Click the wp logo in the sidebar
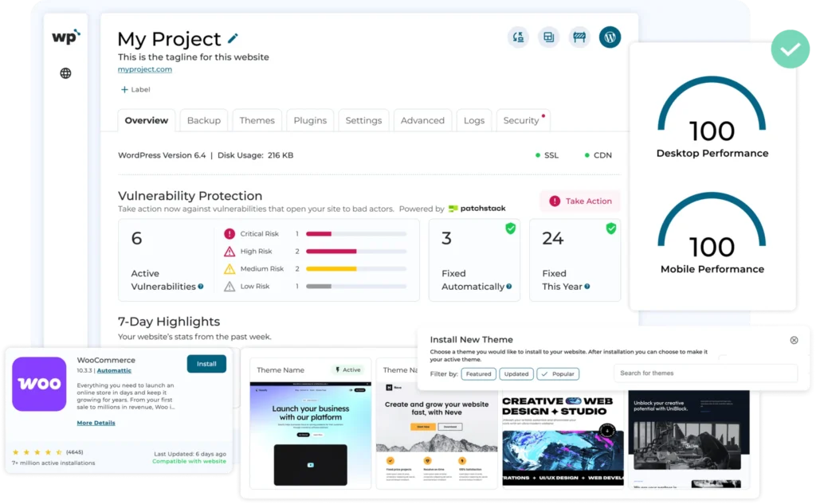Viewport: 816px width, 504px height. coord(65,36)
